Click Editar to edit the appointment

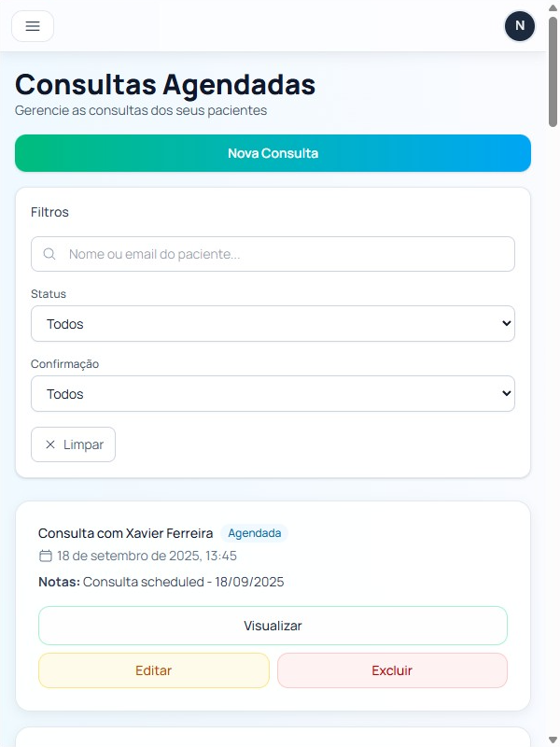tap(153, 670)
